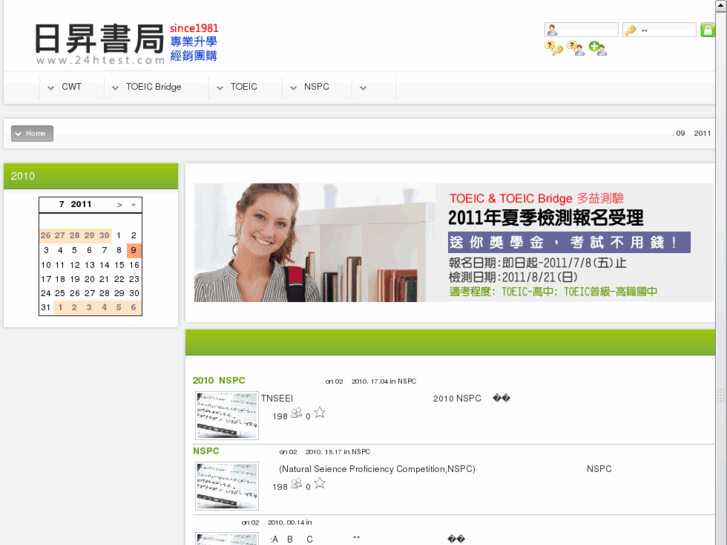Click the username input field
727x545 pixels.
pos(581,30)
